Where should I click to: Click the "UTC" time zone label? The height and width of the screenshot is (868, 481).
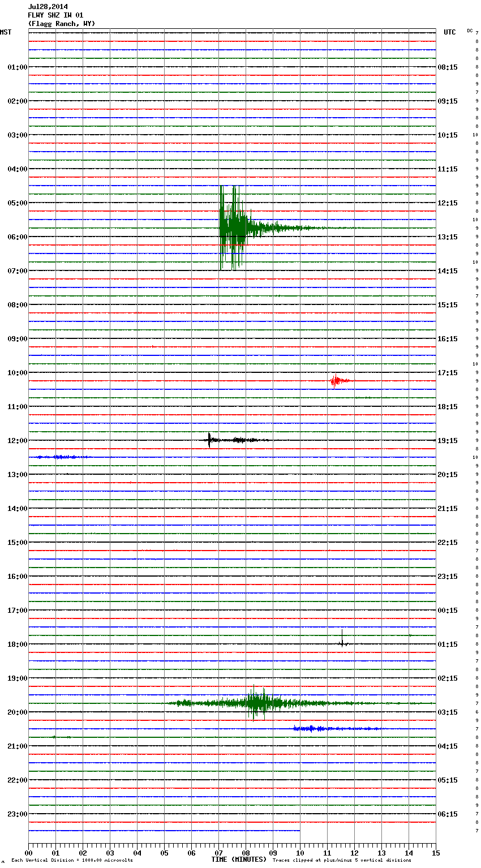pos(450,32)
